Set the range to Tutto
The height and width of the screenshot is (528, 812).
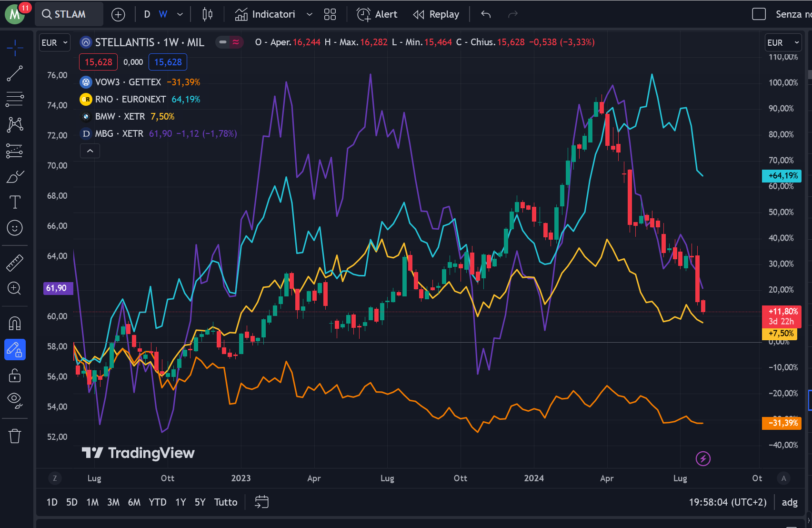(x=226, y=502)
